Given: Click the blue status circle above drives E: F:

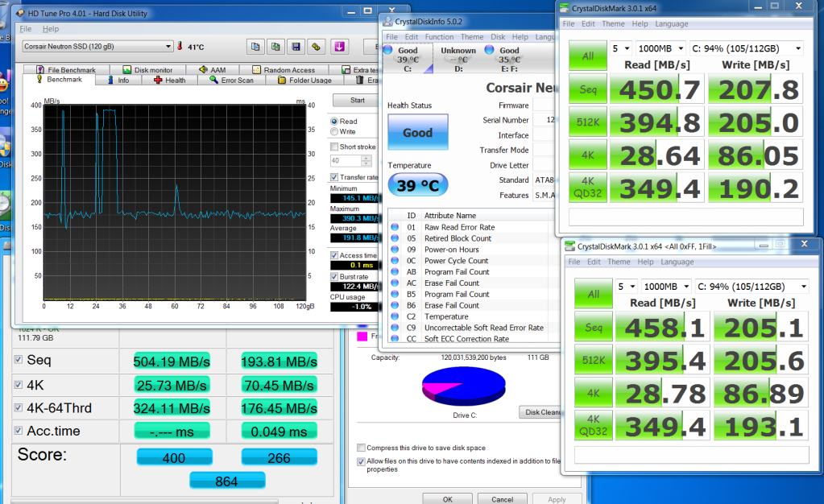Looking at the screenshot, I should [489, 49].
